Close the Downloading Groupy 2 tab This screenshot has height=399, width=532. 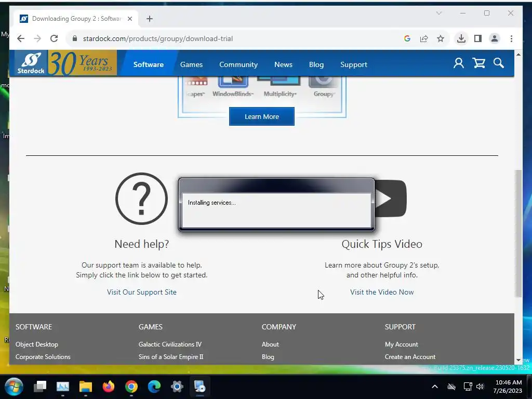(x=129, y=19)
